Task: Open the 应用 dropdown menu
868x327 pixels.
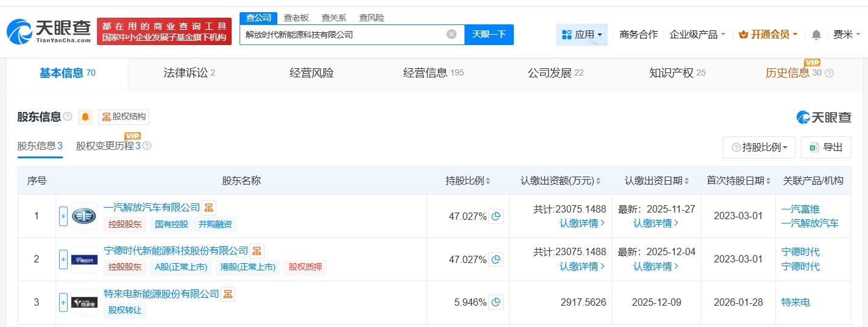Action: 582,35
